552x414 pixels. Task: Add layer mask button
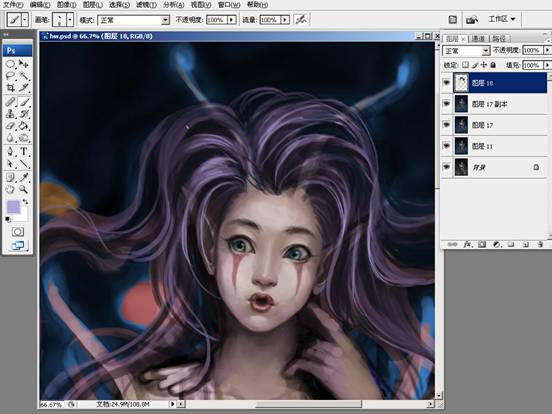click(x=482, y=244)
